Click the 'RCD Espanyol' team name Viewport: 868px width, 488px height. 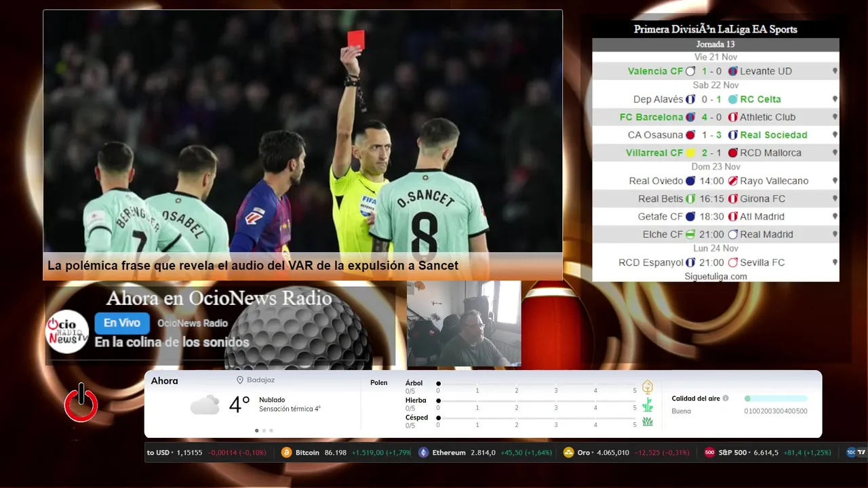[651, 262]
